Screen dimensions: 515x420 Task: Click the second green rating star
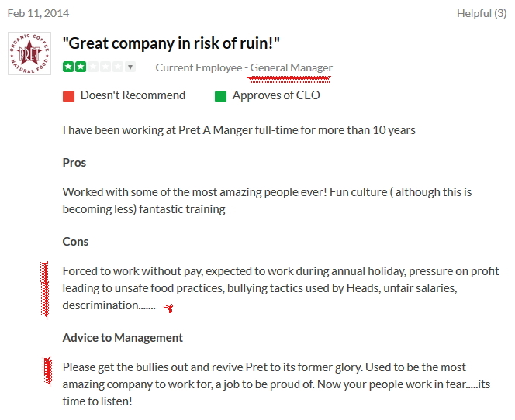(81, 67)
